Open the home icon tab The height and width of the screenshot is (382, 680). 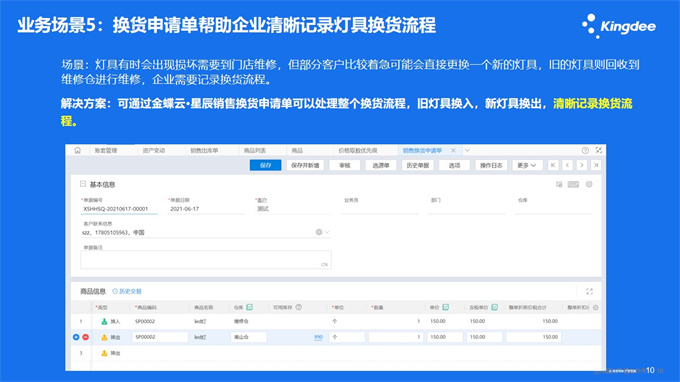click(x=77, y=150)
